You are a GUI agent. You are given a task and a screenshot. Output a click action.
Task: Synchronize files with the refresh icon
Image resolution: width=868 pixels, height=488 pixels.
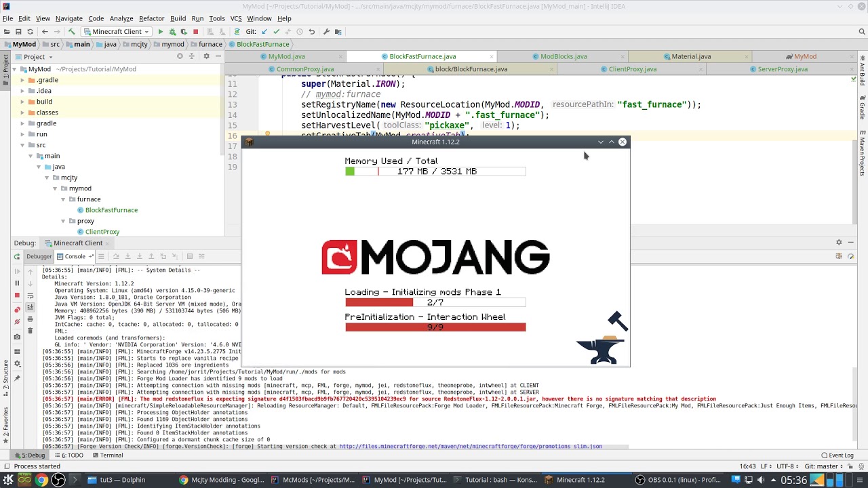tap(30, 32)
